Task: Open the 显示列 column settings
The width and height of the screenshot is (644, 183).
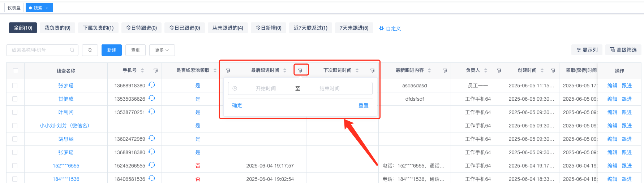Action: [587, 50]
